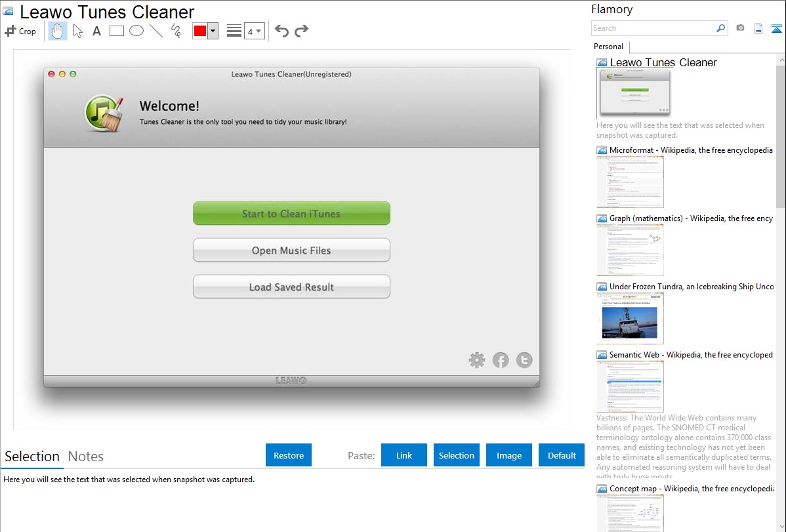This screenshot has height=532, width=786.
Task: Open the Semantic Web snapshot thumbnail
Action: 630,386
